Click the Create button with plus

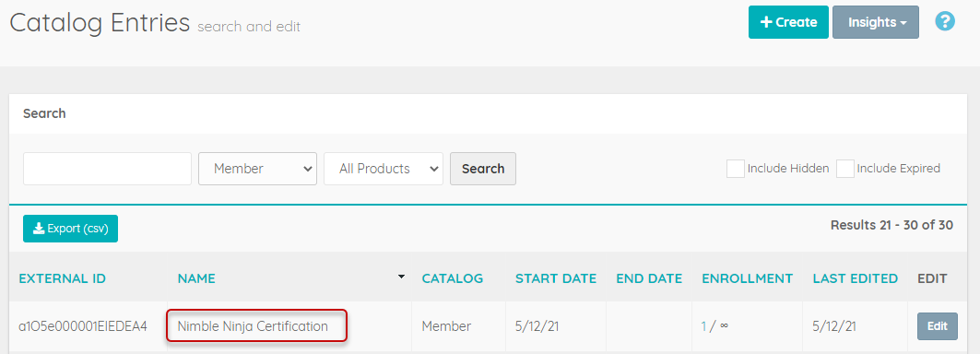[788, 22]
